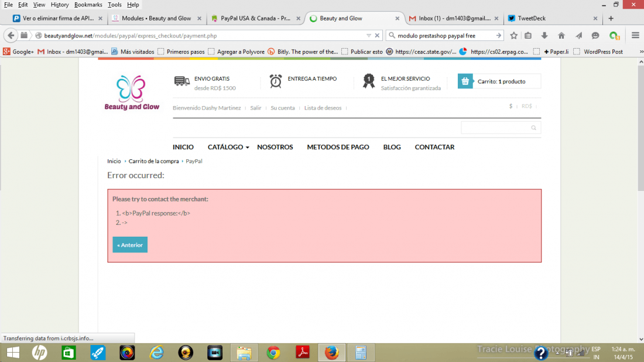Open a new tab with the plus button
The image size is (644, 362).
611,18
